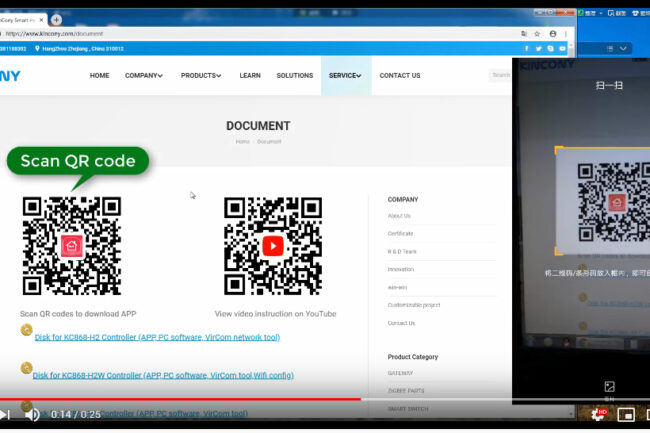650x433 pixels.
Task: Open the Facebook icon in blue bar
Action: coord(526,48)
